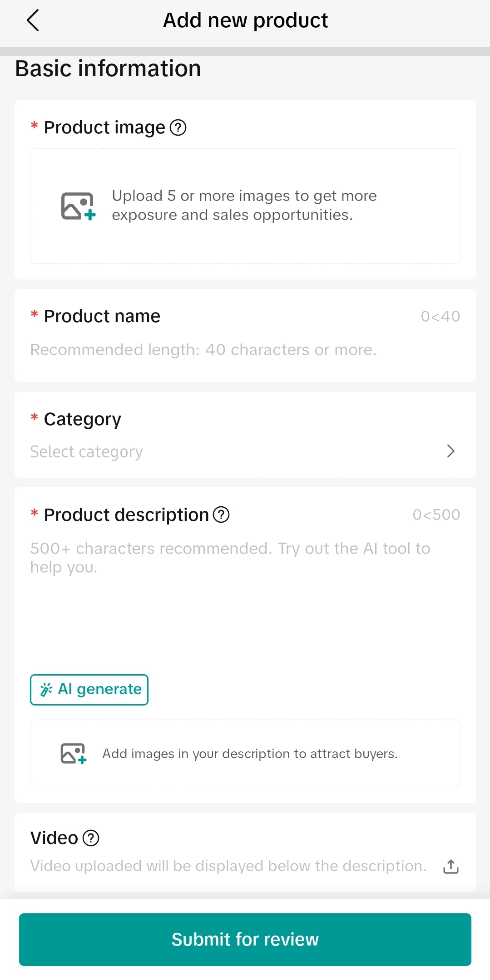The image size is (490, 980).
Task: Tap the back arrow icon
Action: [x=33, y=20]
